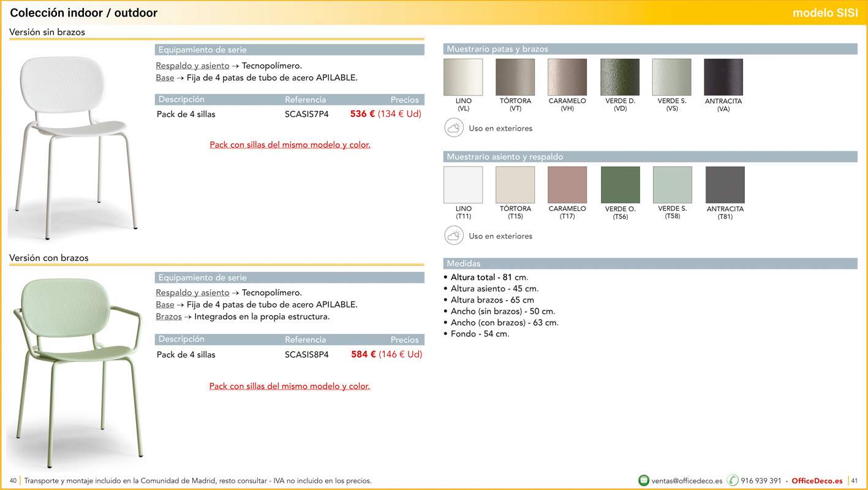
Task: Click the Brazos underlined label
Action: [x=168, y=317]
